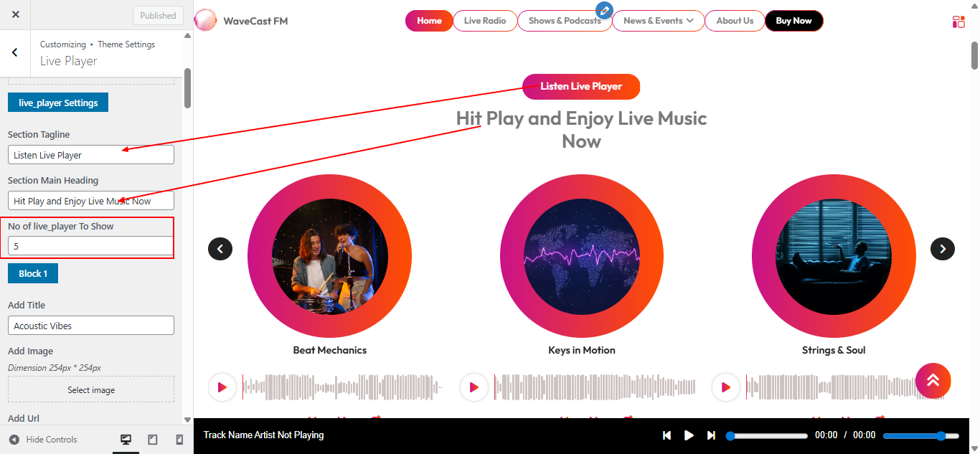Switch to tablet preview mode
The height and width of the screenshot is (454, 980).
click(x=152, y=439)
